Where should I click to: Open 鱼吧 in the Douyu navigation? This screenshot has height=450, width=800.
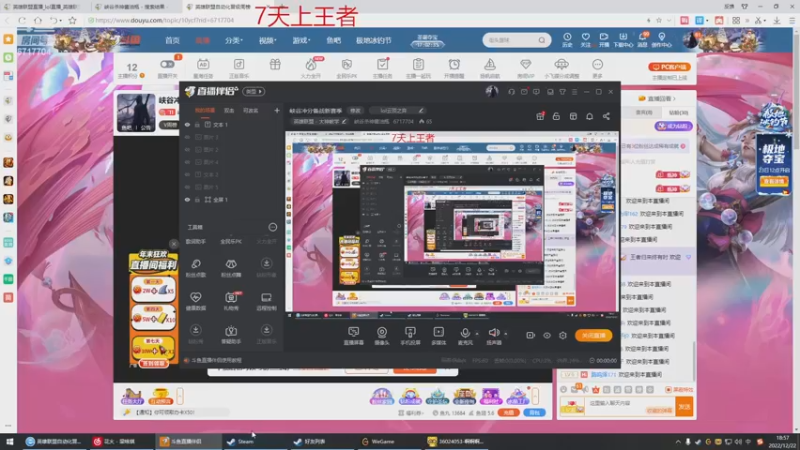point(334,40)
